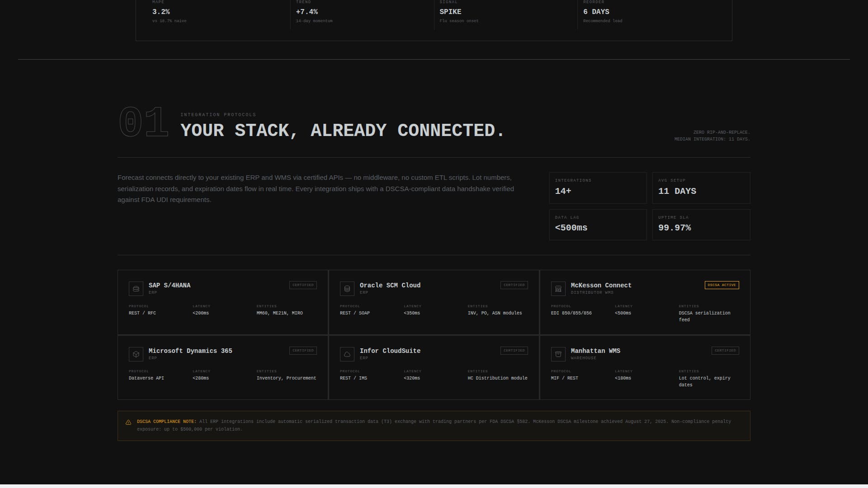Click 'MEDIAN INTEGRATION: 11 DAYS.' note

[712, 139]
